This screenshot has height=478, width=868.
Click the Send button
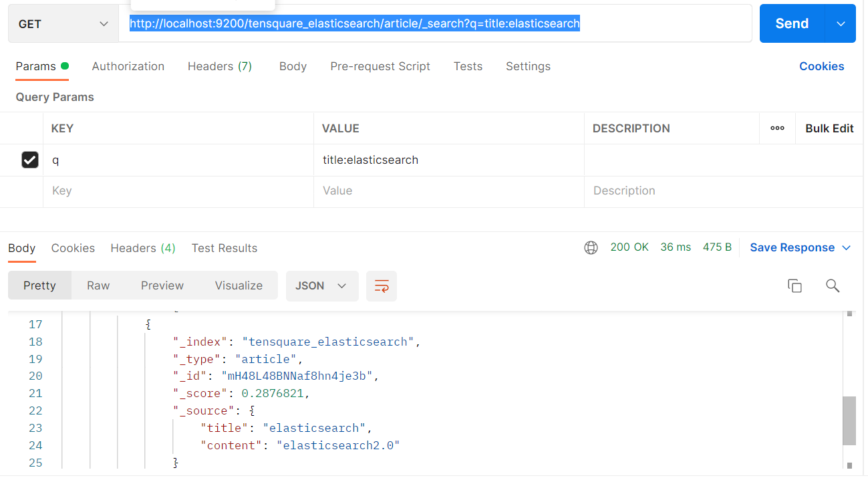792,24
